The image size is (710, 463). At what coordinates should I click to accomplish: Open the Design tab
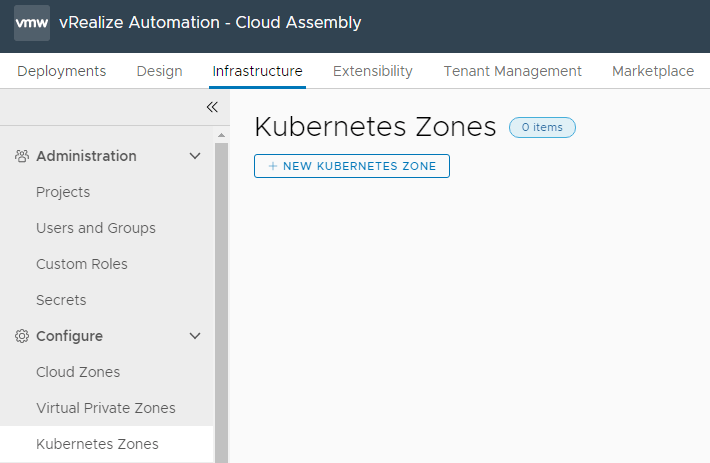pos(159,71)
